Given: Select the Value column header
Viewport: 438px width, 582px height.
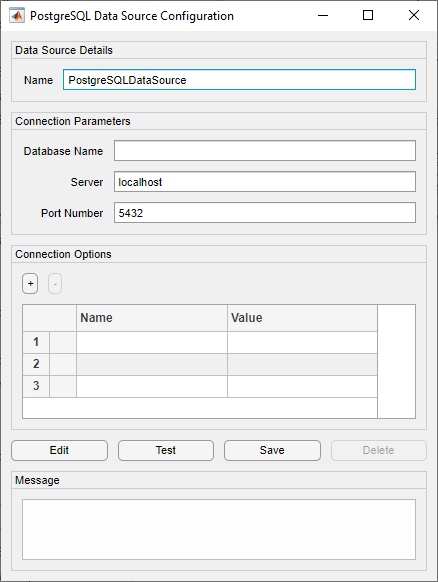Looking at the screenshot, I should (x=302, y=318).
